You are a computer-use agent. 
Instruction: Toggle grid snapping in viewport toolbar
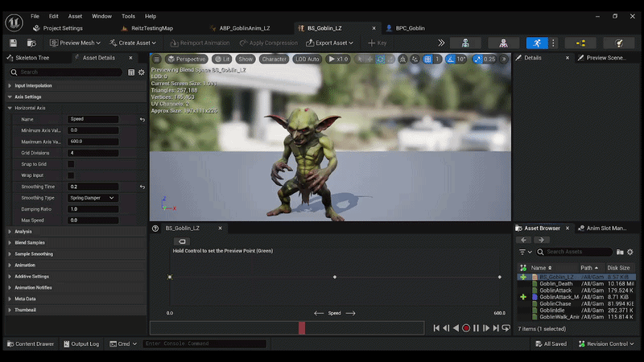click(x=427, y=59)
